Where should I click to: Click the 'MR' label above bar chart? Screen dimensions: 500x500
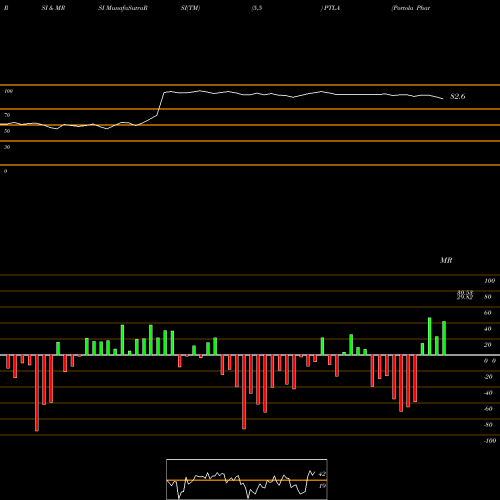446,260
